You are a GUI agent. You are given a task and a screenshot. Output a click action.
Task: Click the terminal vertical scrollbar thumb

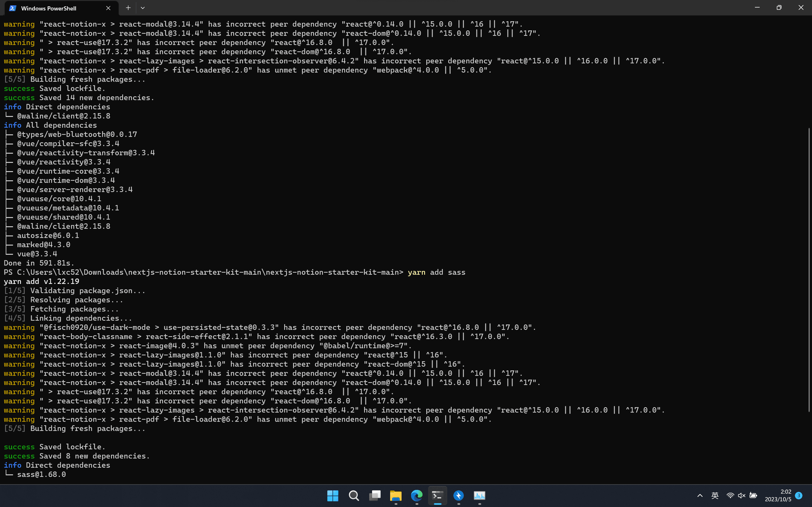809,270
